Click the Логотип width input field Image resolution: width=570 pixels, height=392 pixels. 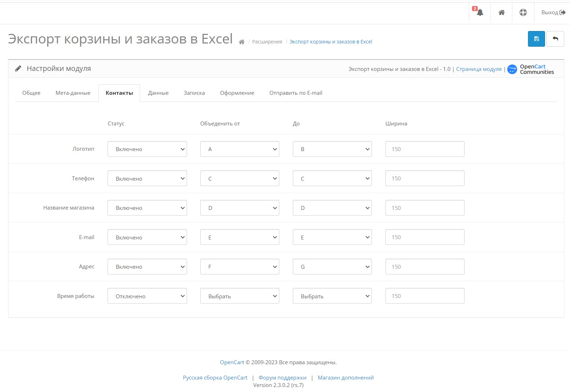pyautogui.click(x=425, y=149)
